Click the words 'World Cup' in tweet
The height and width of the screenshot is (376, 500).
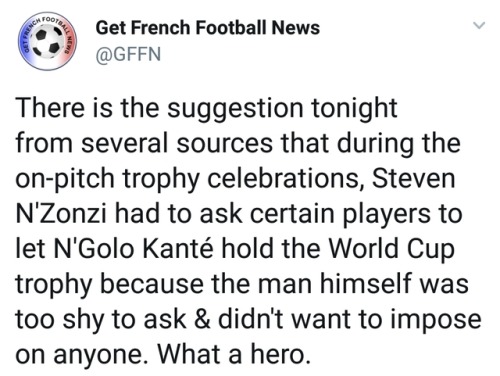click(x=391, y=249)
